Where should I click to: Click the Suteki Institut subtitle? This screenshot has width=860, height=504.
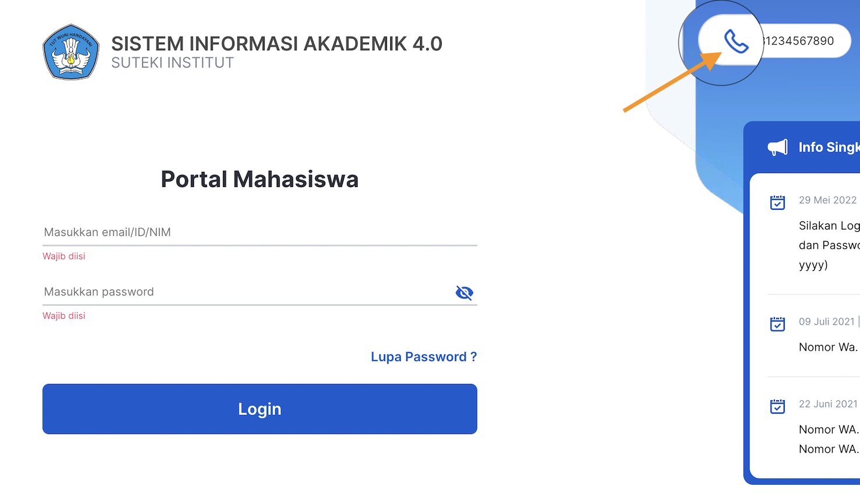[172, 63]
